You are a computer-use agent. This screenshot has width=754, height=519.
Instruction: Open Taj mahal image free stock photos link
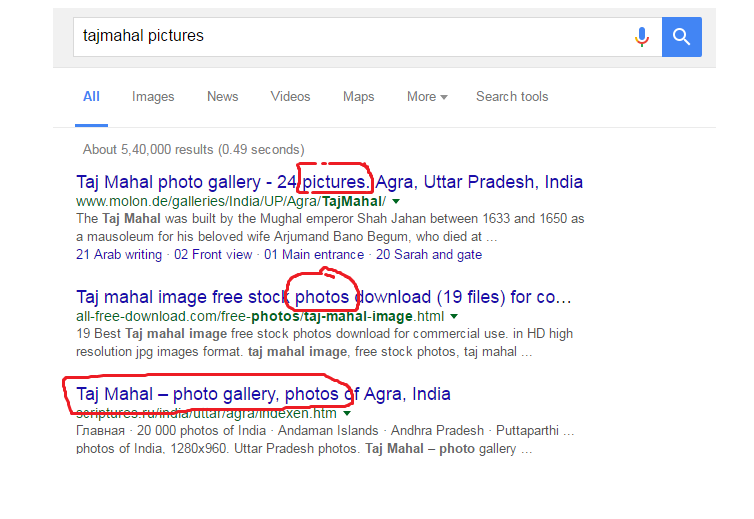pyautogui.click(x=323, y=298)
